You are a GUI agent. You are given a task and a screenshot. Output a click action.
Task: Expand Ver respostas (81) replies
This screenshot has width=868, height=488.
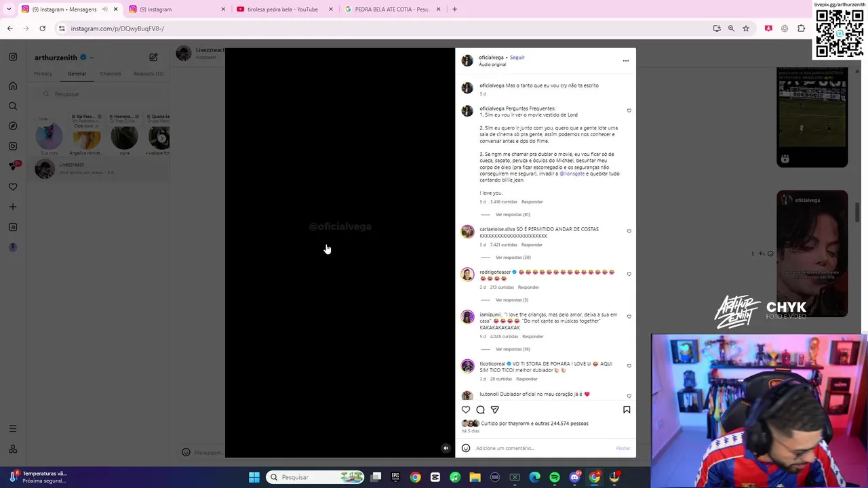tap(512, 215)
